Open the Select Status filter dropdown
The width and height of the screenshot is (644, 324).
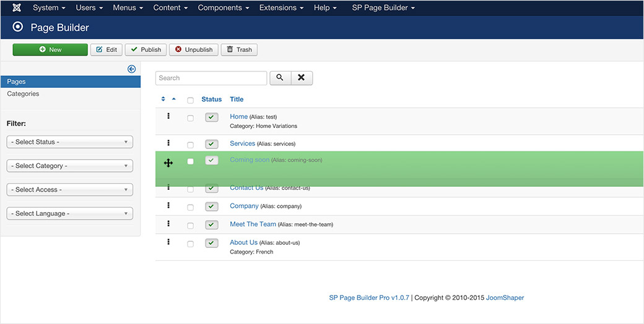coord(69,142)
